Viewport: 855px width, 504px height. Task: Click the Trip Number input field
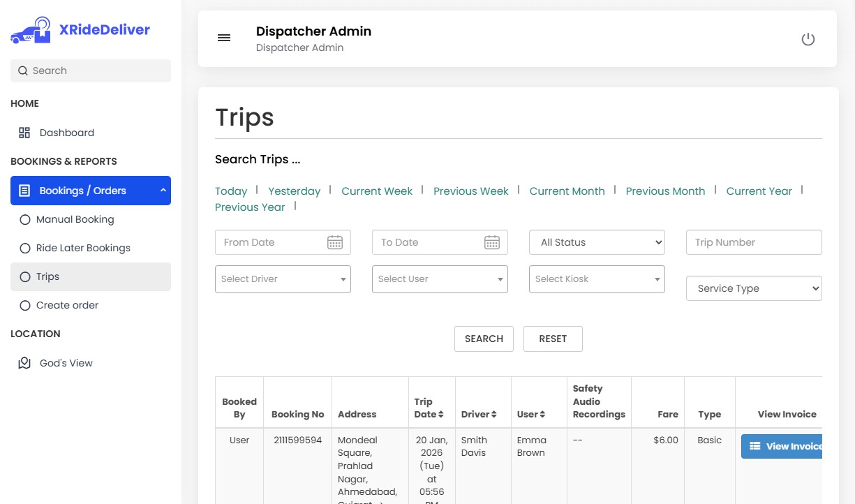(x=754, y=242)
